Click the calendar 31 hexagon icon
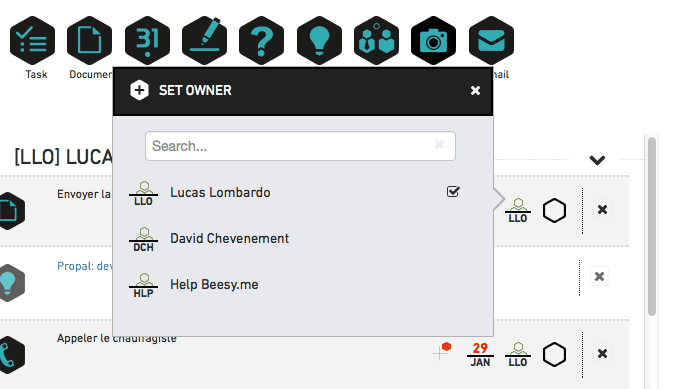The width and height of the screenshot is (688, 389). pos(147,41)
